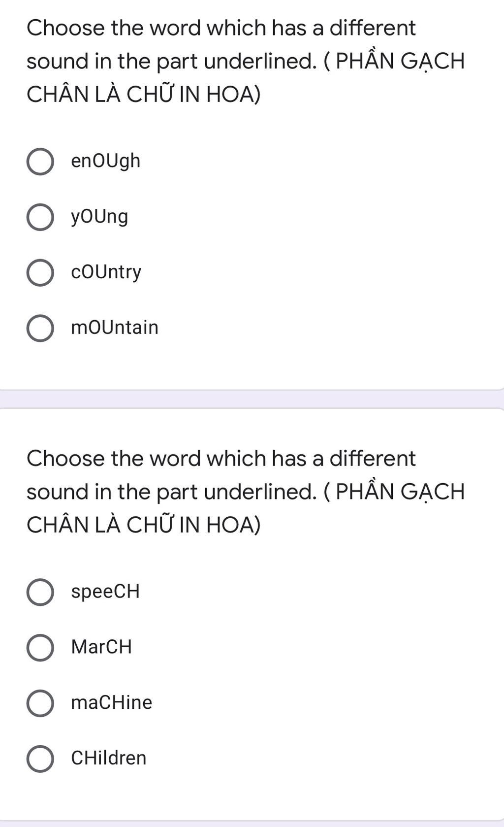The width and height of the screenshot is (504, 827).
Task: Click the first question's instruction text
Action: [x=246, y=61]
